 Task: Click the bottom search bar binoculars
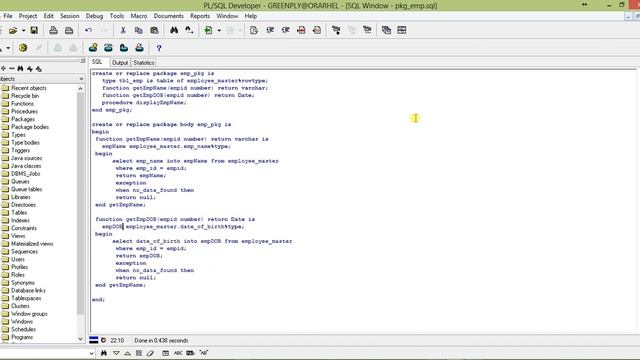[x=104, y=353]
